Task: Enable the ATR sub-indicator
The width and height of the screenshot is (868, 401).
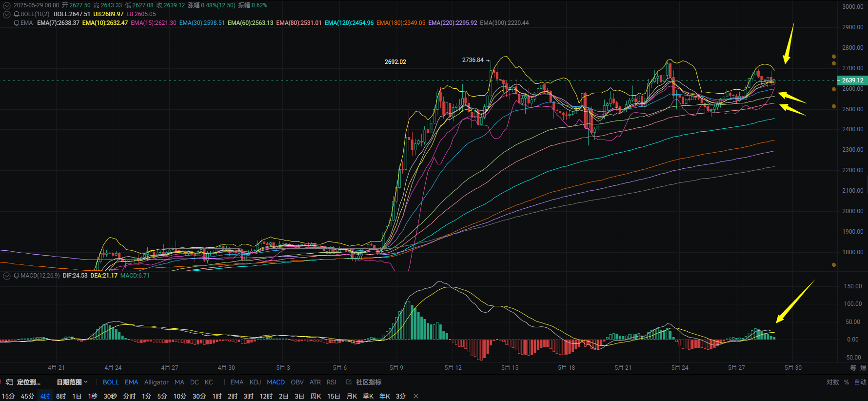Action: [x=315, y=382]
